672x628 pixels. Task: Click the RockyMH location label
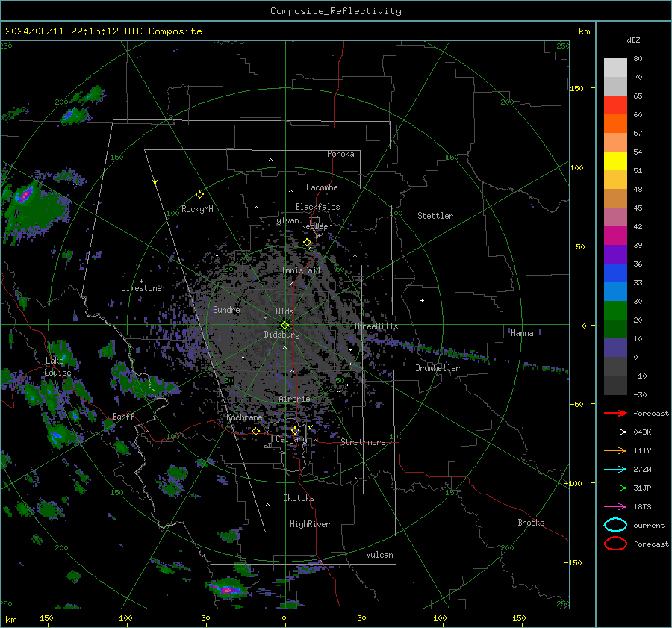click(x=197, y=209)
